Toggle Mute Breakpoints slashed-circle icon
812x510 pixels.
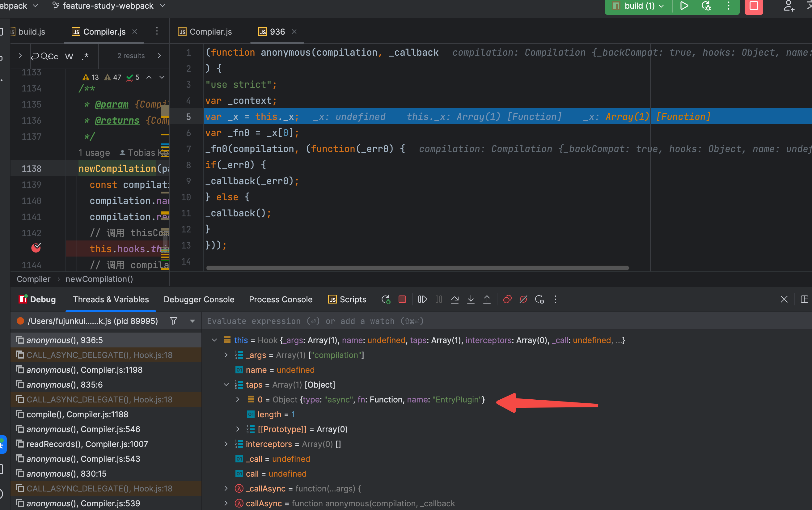523,299
